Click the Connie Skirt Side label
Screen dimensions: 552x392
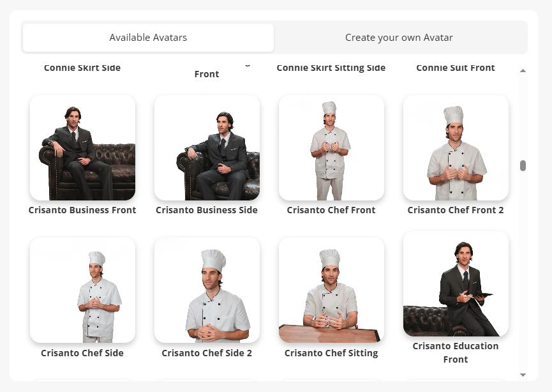point(82,68)
